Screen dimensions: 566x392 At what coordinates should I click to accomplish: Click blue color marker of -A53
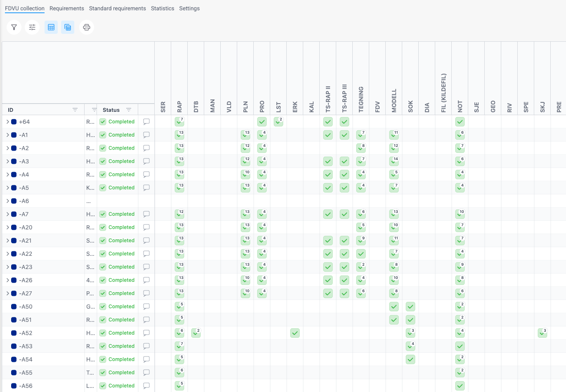tap(14, 346)
